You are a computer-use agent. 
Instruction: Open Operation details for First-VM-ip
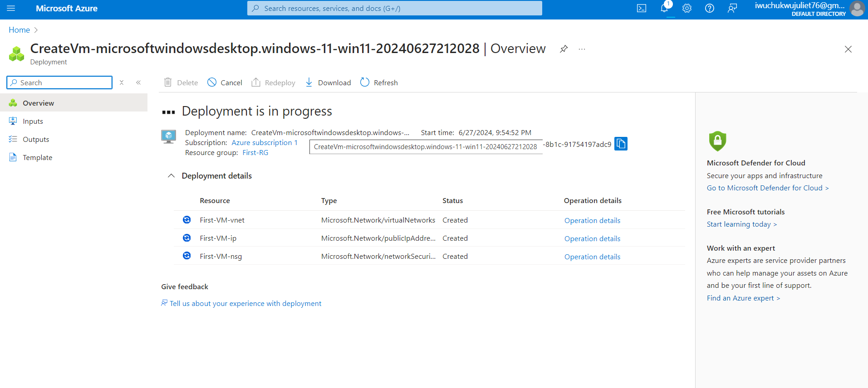[x=592, y=238]
